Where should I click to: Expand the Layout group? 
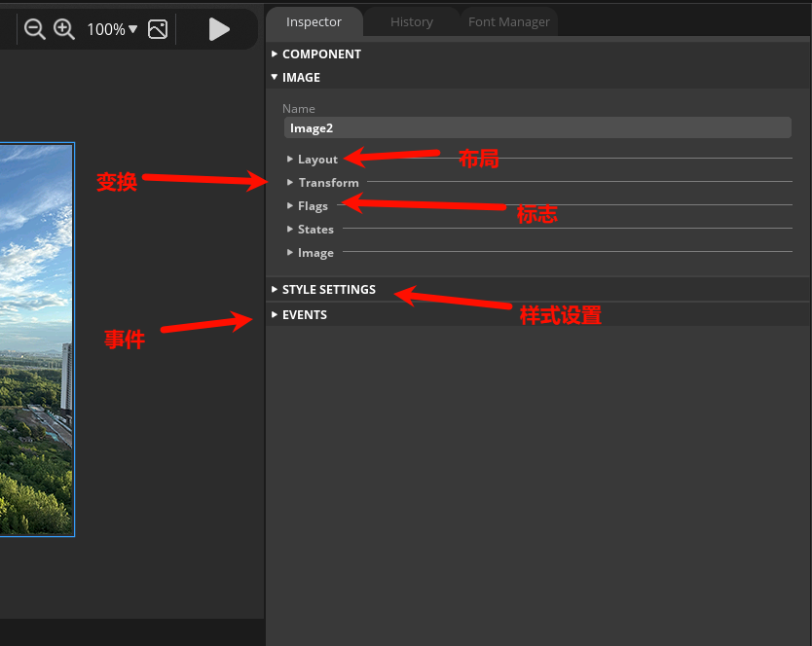pyautogui.click(x=313, y=160)
